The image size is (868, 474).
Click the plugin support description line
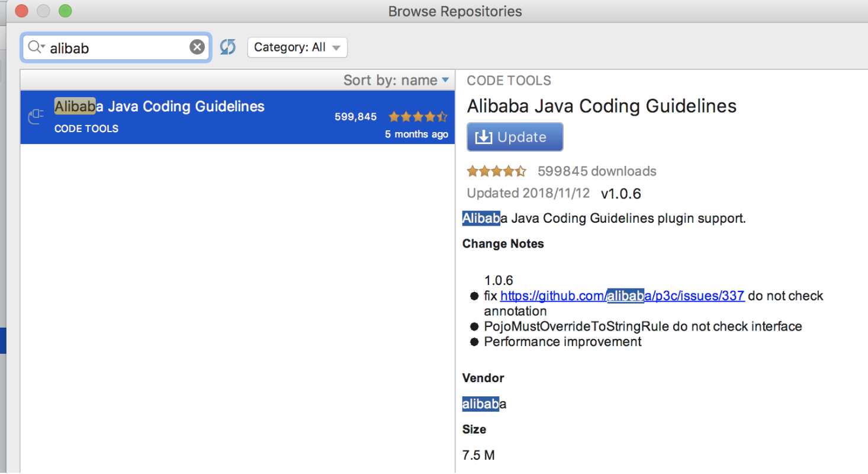tap(604, 219)
